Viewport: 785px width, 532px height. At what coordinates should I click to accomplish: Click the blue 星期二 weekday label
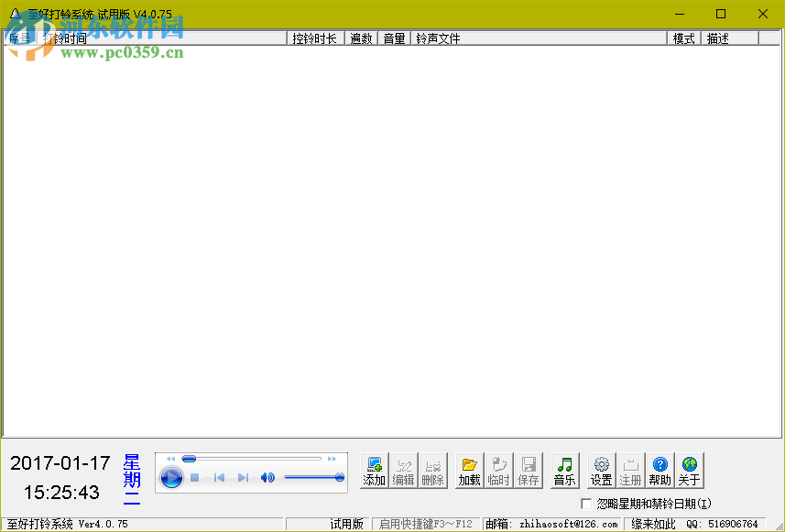coord(132,479)
